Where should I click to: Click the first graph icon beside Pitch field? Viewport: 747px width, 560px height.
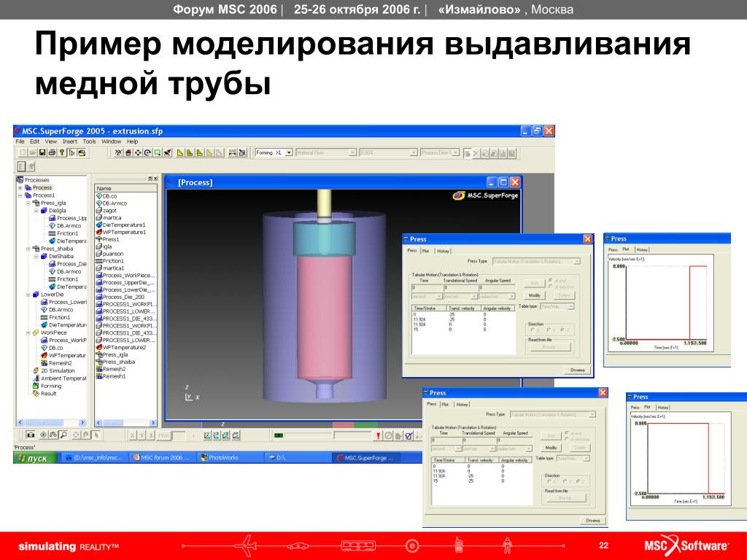click(206, 435)
